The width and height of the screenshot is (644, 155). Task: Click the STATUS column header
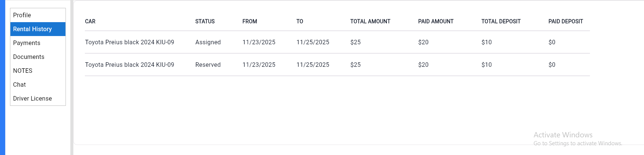[205, 21]
